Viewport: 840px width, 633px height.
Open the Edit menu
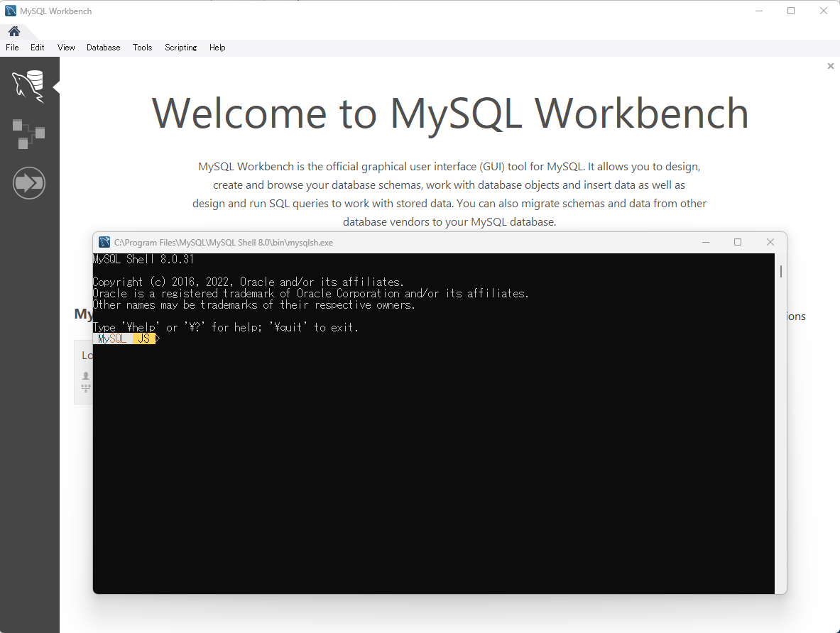point(38,47)
